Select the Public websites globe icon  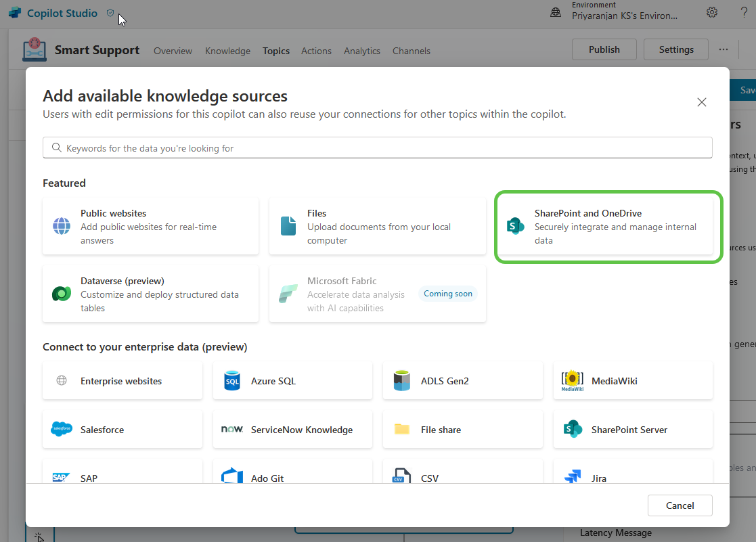coord(62,227)
